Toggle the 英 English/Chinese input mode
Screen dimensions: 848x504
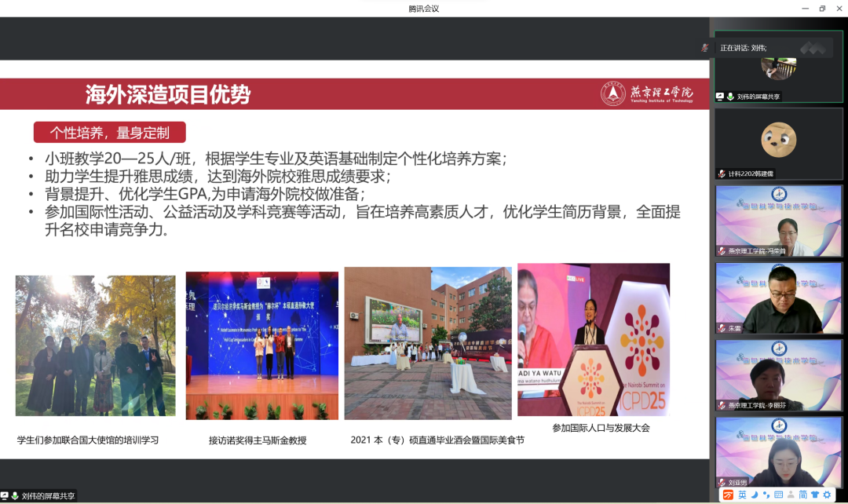point(742,495)
